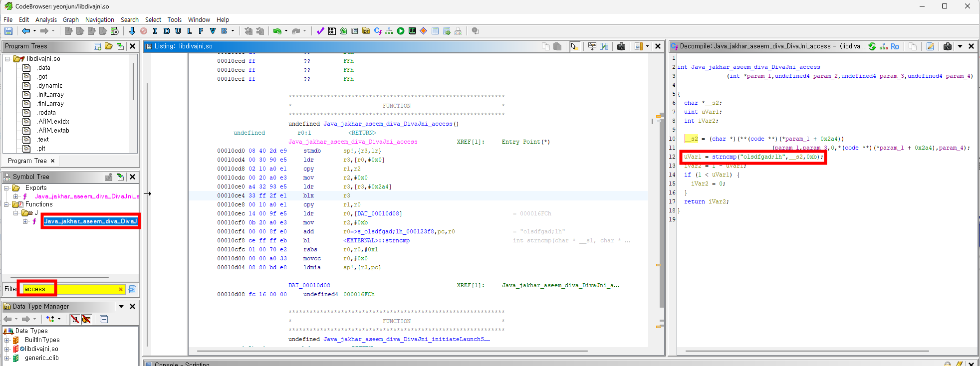
Task: Open the Tools menu
Action: click(x=174, y=19)
